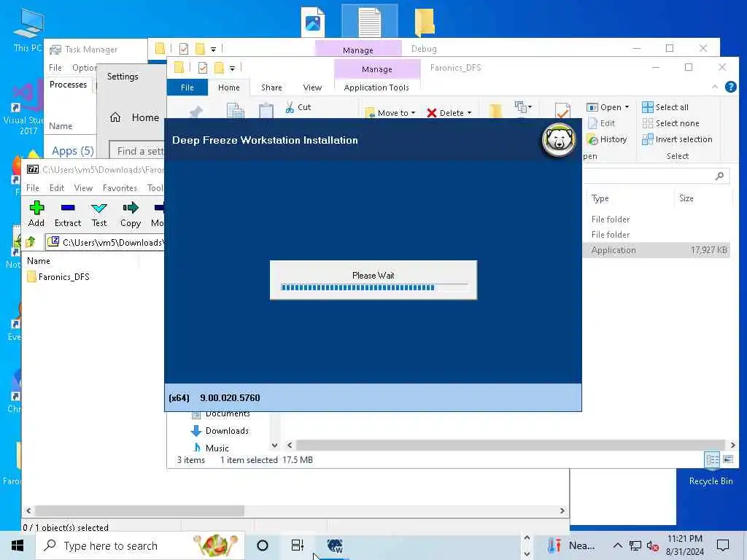The image size is (747, 560).
Task: Click the Manage tab in Debug window
Action: [x=357, y=50]
